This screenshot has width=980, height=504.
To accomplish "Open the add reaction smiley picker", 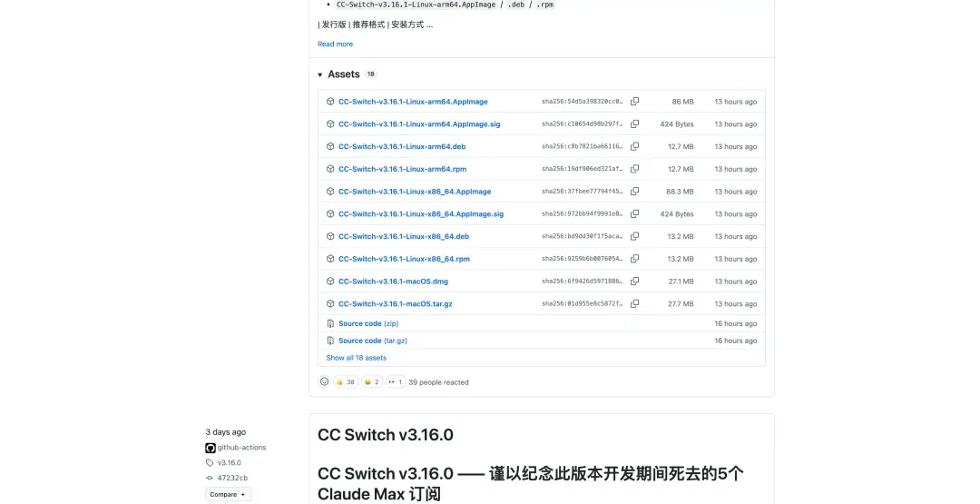I will 324,381.
